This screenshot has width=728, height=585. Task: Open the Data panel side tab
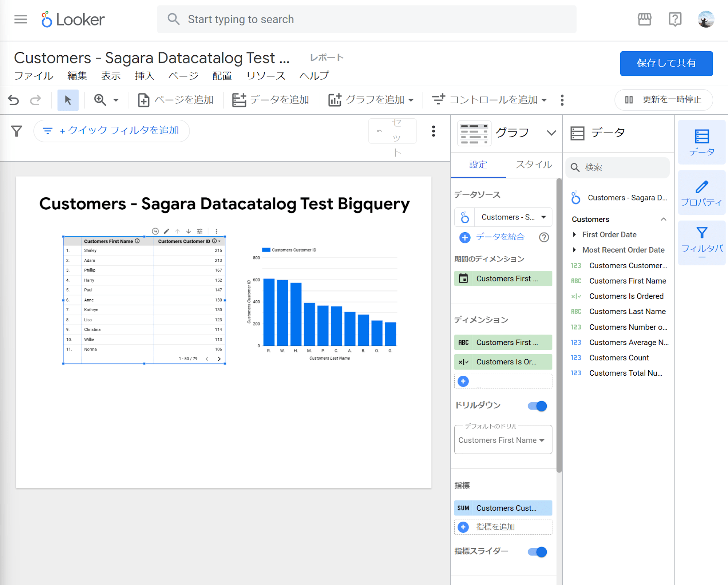[x=701, y=142]
